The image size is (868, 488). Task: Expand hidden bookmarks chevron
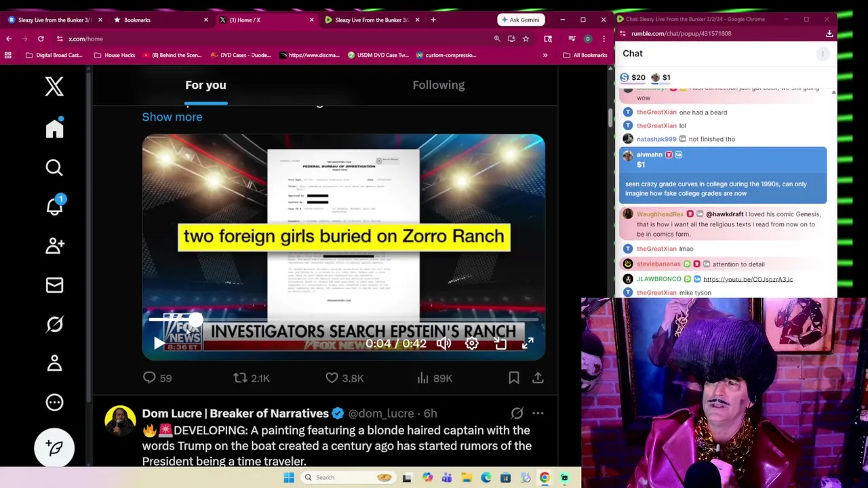coord(545,55)
